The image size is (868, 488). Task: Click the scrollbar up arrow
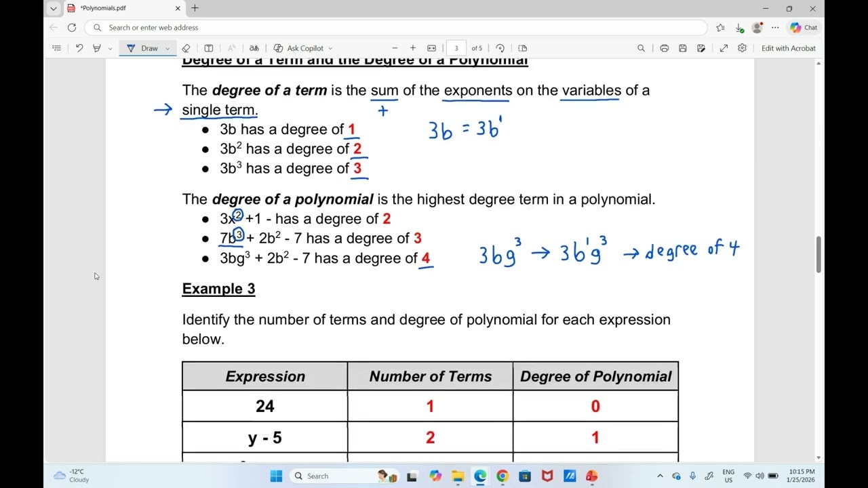[x=819, y=63]
